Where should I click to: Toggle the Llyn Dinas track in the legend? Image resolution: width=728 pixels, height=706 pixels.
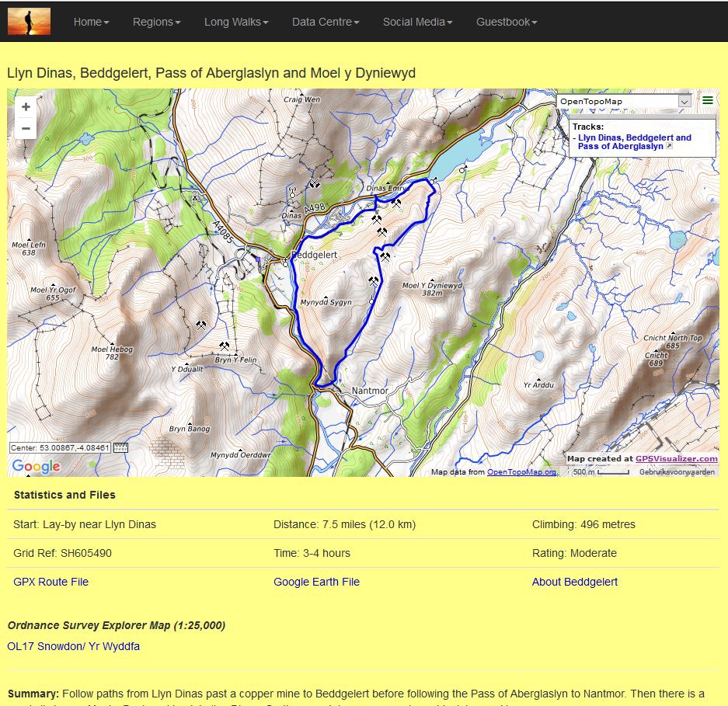pos(634,141)
